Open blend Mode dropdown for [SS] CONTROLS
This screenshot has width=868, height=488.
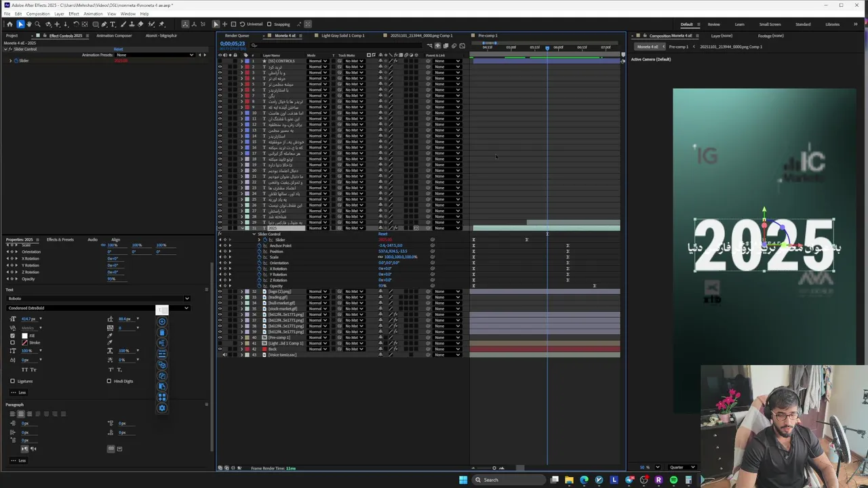click(317, 61)
